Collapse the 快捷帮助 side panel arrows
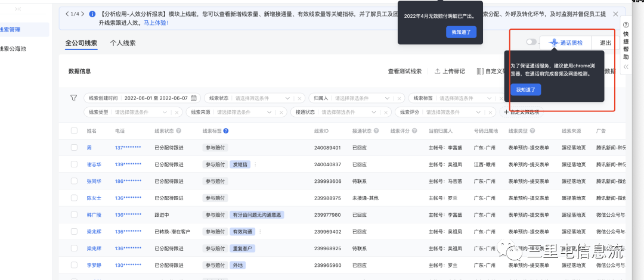The width and height of the screenshot is (644, 280). click(x=626, y=67)
